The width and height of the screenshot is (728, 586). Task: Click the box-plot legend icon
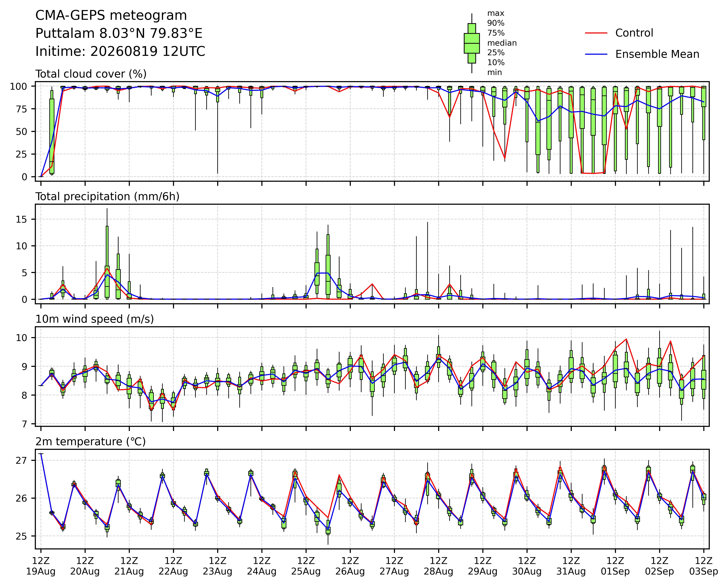pos(472,43)
